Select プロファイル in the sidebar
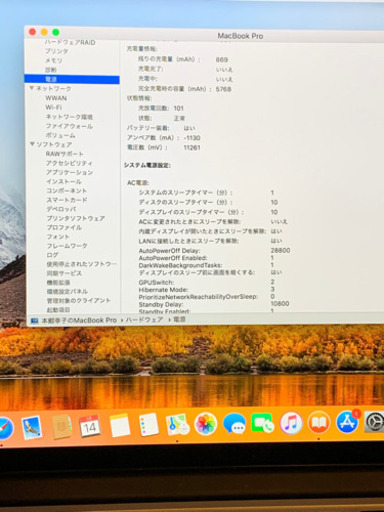384x512 pixels. pyautogui.click(x=64, y=227)
